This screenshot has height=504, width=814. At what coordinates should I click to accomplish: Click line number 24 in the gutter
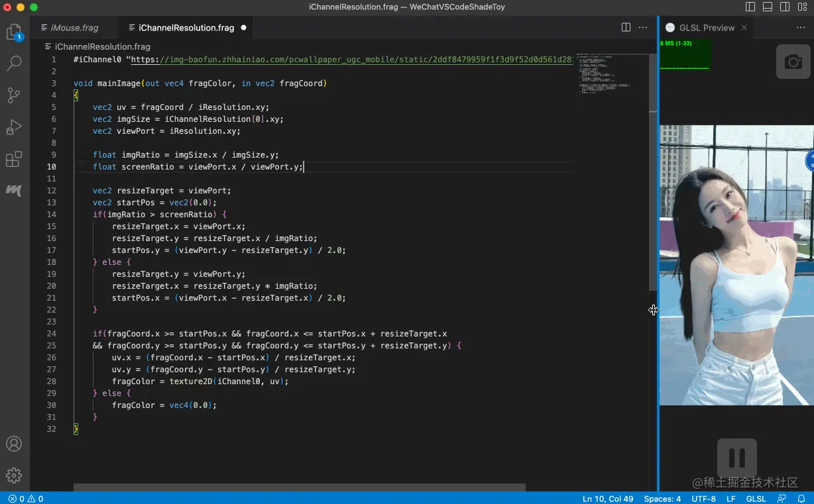click(x=52, y=334)
